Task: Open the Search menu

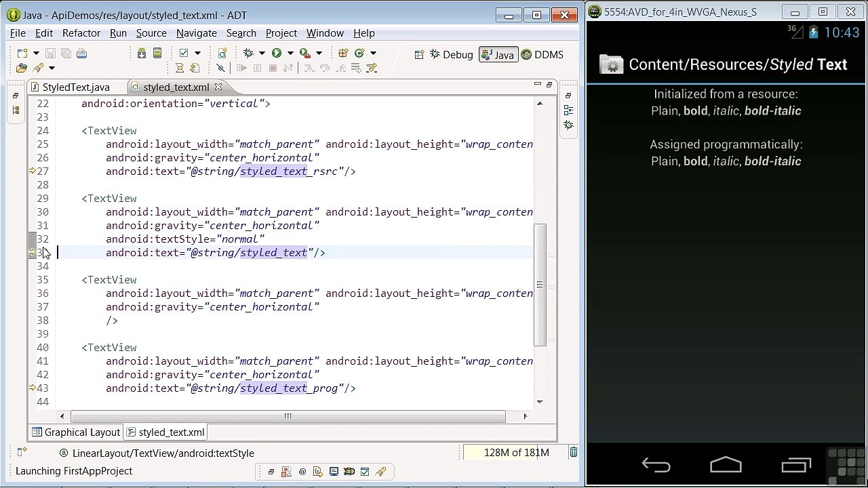Action: pos(241,33)
